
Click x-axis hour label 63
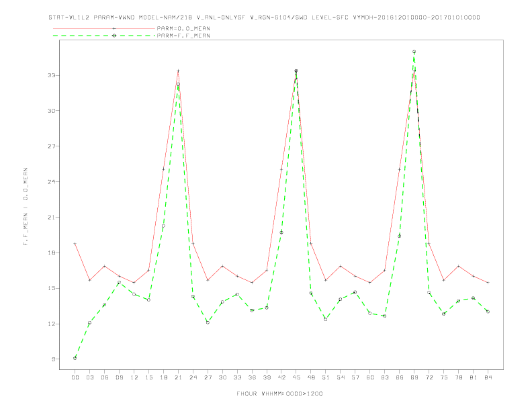[385, 377]
